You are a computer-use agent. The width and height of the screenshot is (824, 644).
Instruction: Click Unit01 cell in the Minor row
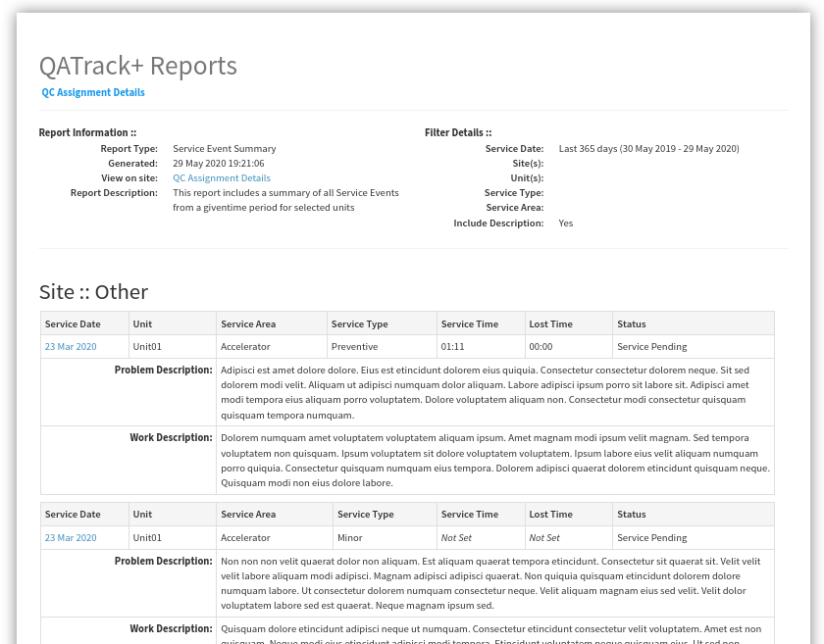[x=173, y=538]
